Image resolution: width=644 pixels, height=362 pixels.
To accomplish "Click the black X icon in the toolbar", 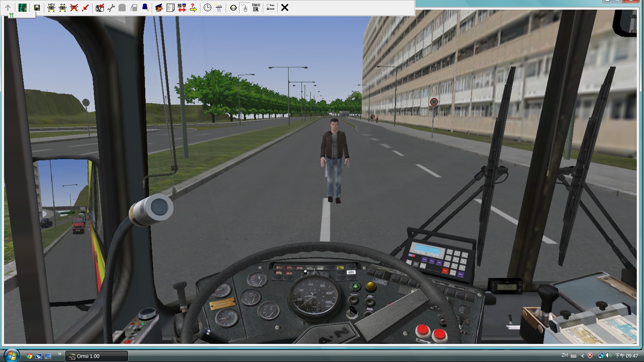I will pyautogui.click(x=285, y=8).
